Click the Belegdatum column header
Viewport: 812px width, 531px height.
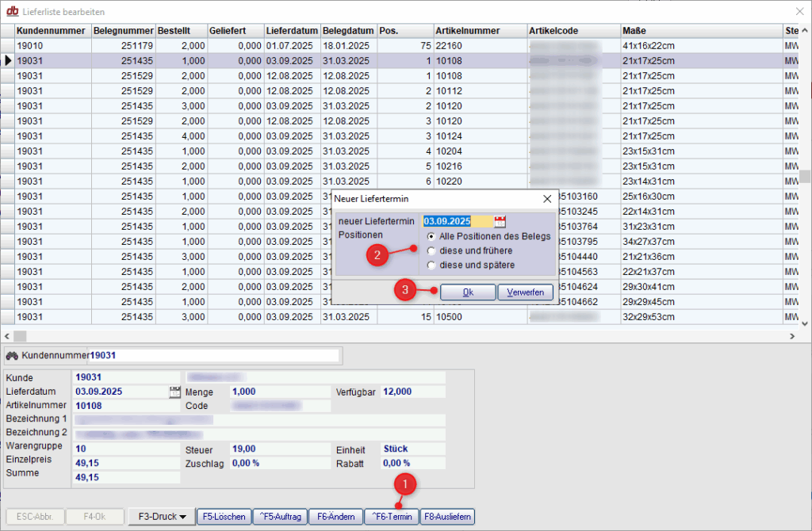349,31
